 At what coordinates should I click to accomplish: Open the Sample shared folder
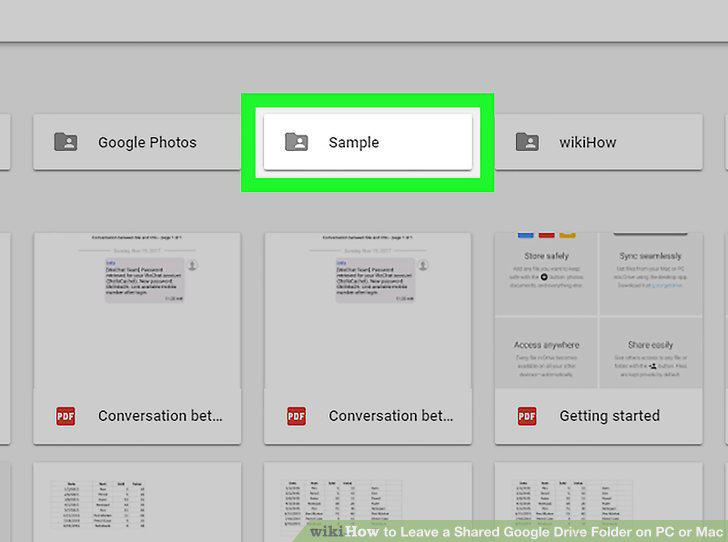368,142
